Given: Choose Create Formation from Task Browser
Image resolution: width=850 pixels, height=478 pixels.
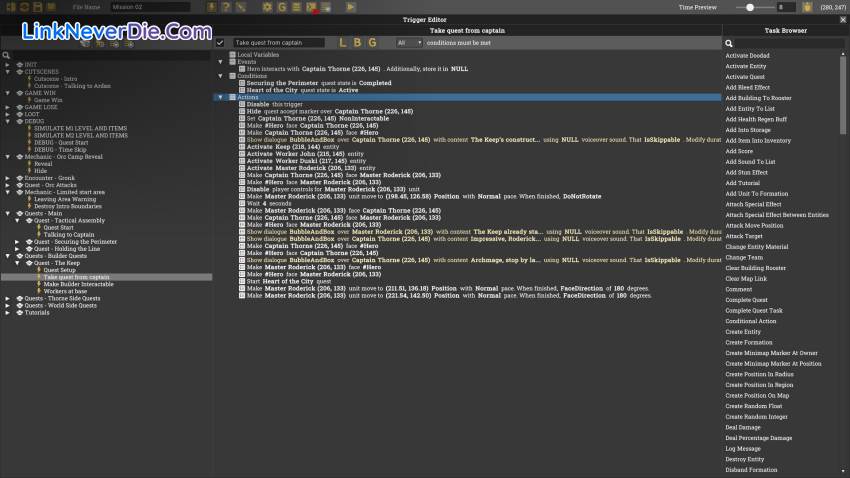Looking at the screenshot, I should (x=749, y=343).
